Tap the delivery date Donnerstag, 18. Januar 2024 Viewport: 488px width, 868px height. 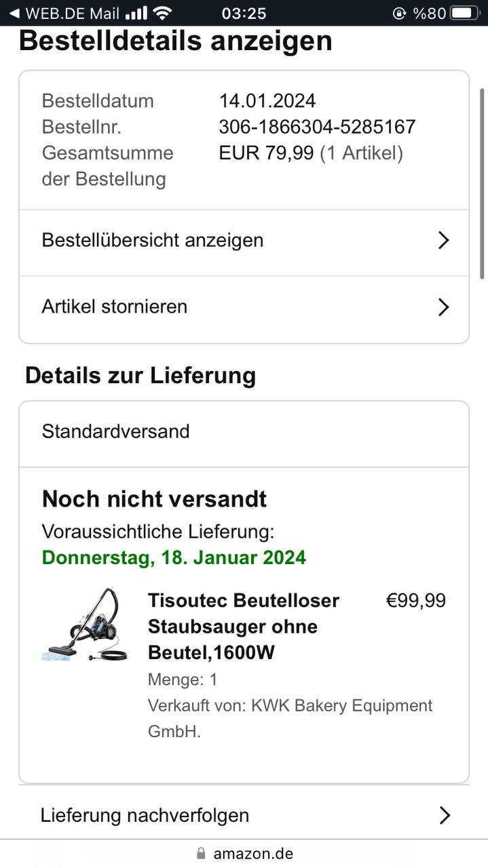click(x=174, y=557)
